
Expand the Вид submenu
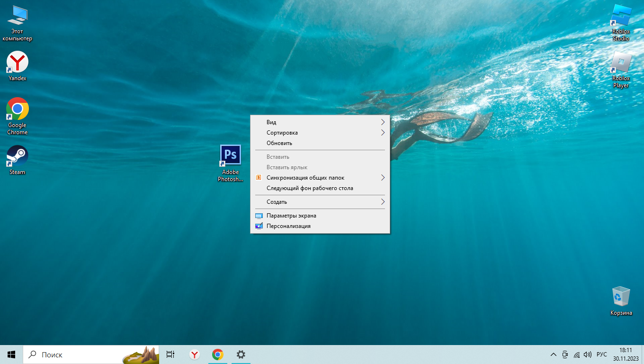pos(320,122)
